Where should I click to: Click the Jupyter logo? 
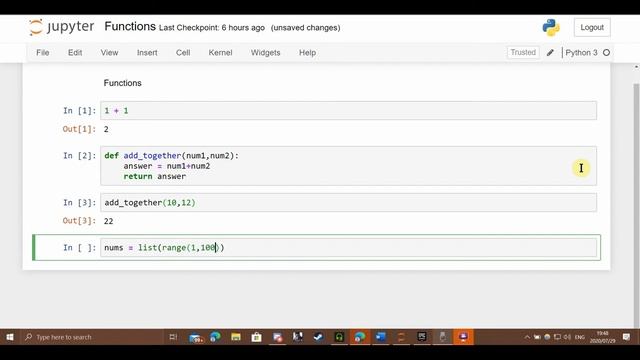tap(62, 27)
